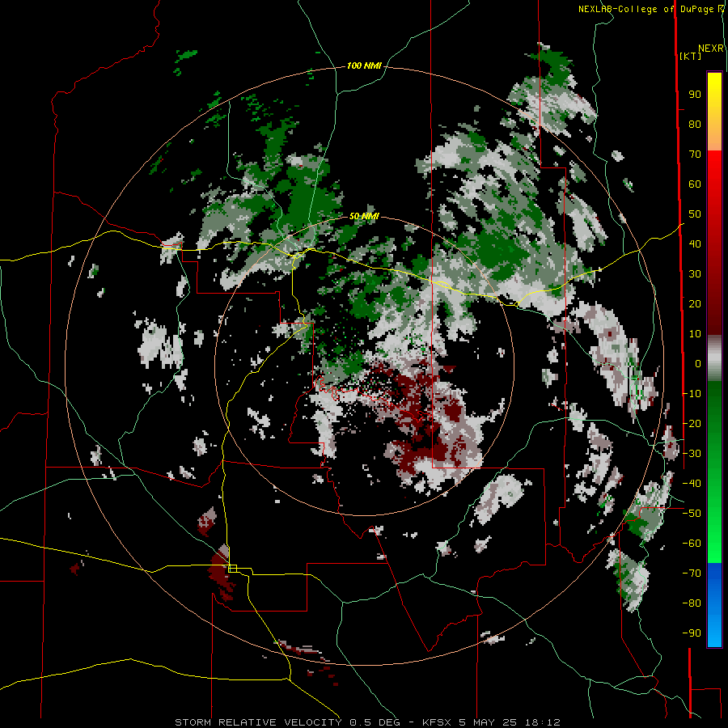Click the 90 value on velocity scale

pyautogui.click(x=695, y=95)
